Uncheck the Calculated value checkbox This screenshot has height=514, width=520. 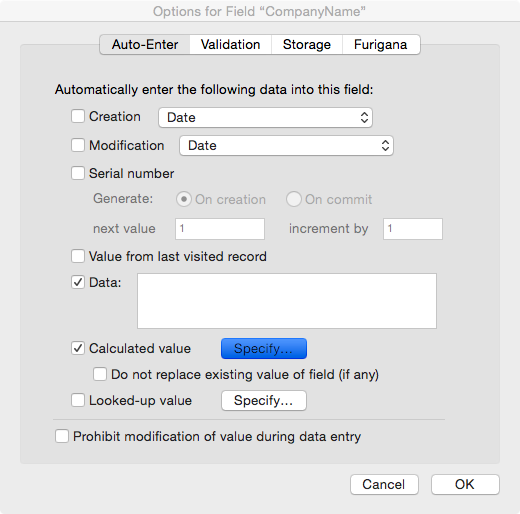pos(78,348)
